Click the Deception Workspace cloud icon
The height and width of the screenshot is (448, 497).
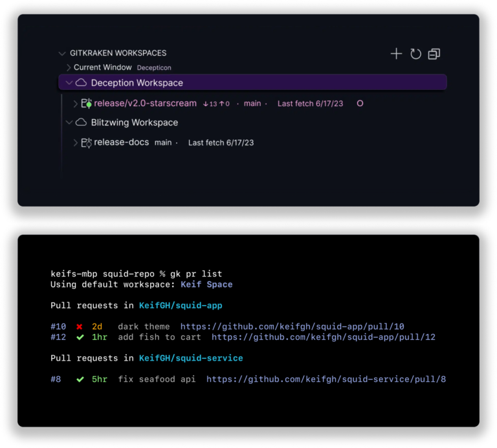(81, 83)
